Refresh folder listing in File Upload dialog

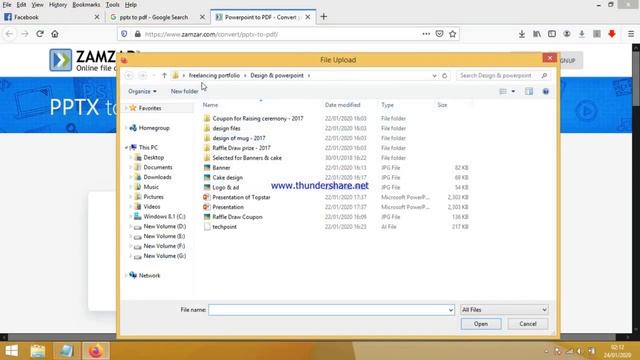[444, 76]
